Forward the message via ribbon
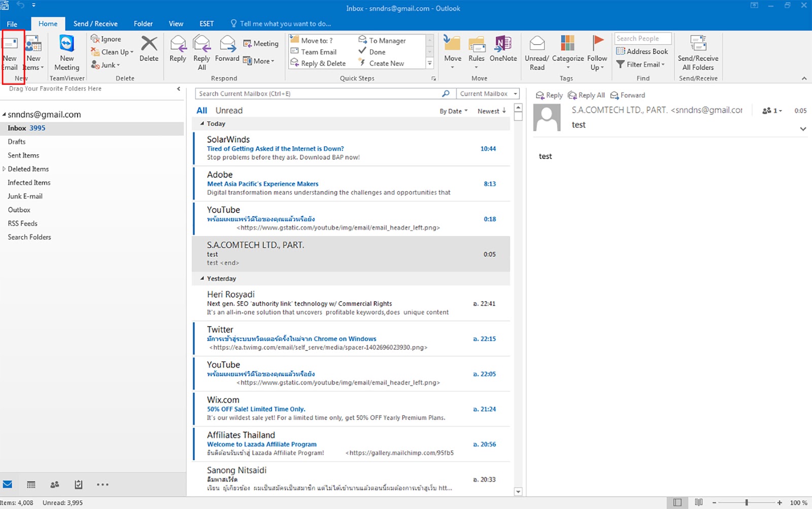Image resolution: width=812 pixels, height=509 pixels. [x=227, y=49]
